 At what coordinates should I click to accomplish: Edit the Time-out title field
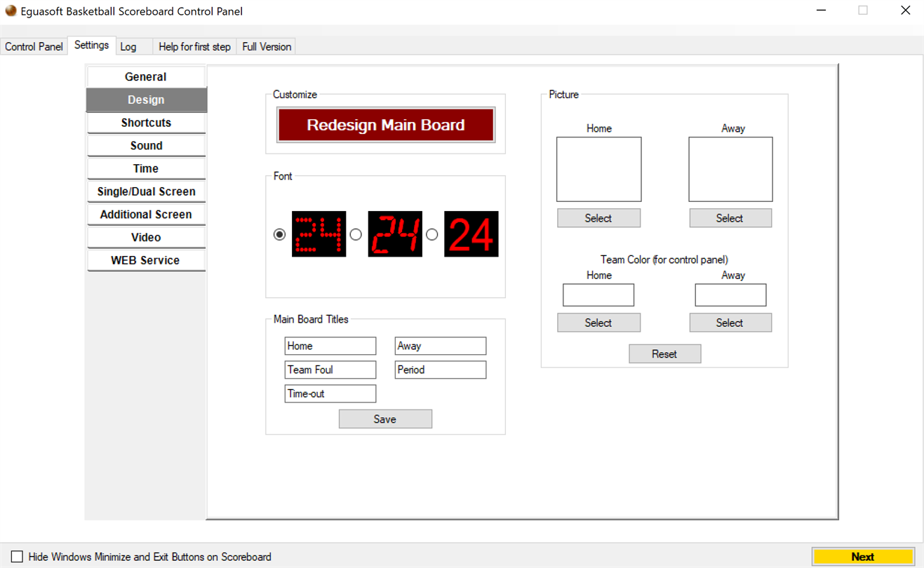[330, 393]
